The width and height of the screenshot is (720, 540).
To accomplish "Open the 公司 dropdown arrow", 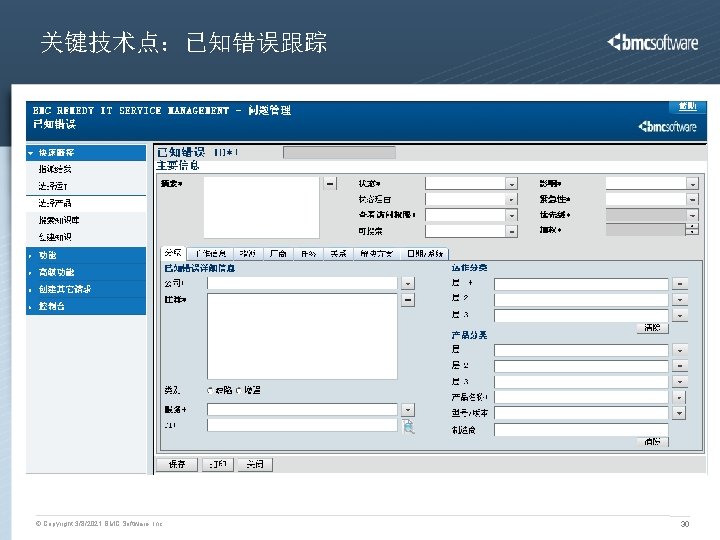I will (x=408, y=283).
